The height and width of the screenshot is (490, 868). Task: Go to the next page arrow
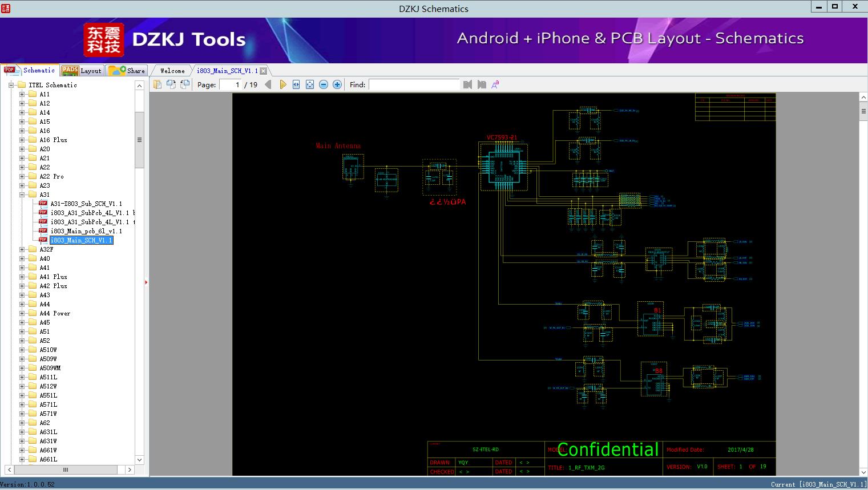point(282,84)
